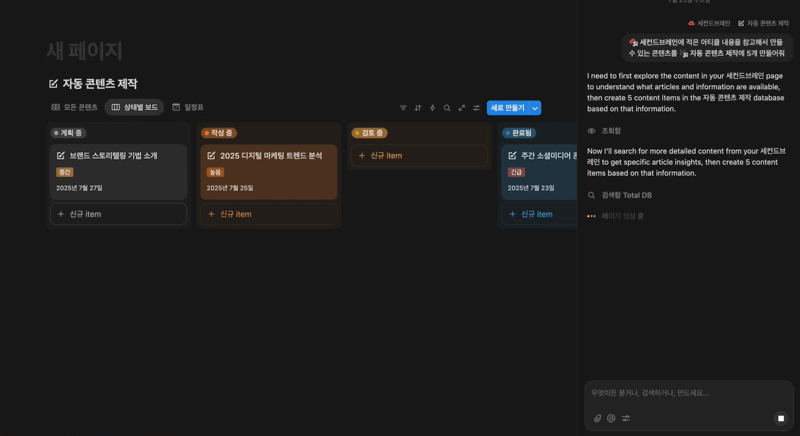Click the 긴급 priority tag
This screenshot has width=800, height=436.
coord(516,172)
